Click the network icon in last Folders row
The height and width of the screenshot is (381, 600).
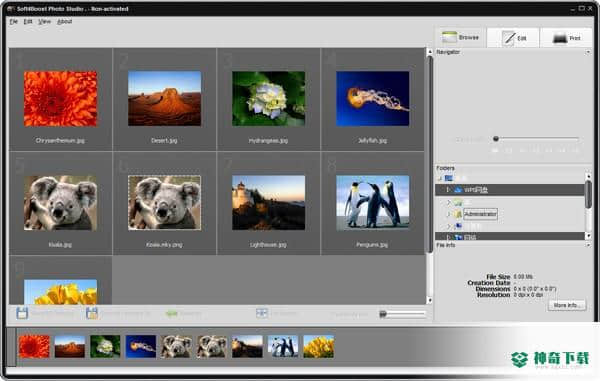[x=458, y=237]
